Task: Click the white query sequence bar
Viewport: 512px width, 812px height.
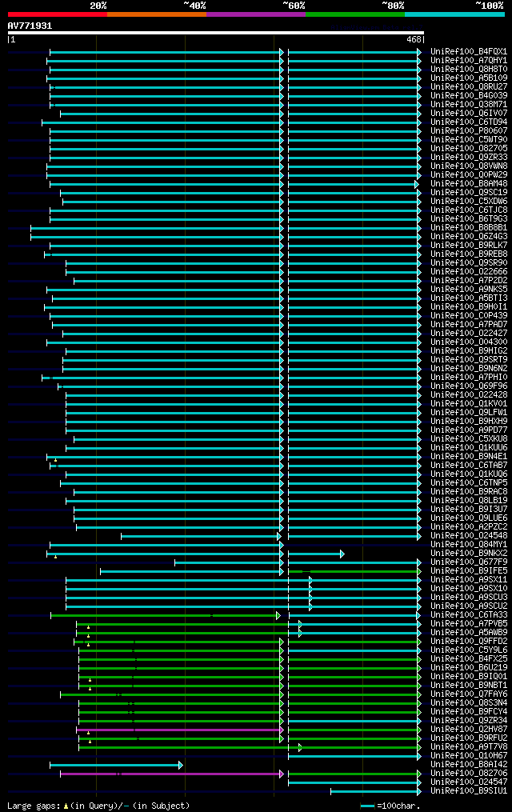Action: tap(216, 33)
